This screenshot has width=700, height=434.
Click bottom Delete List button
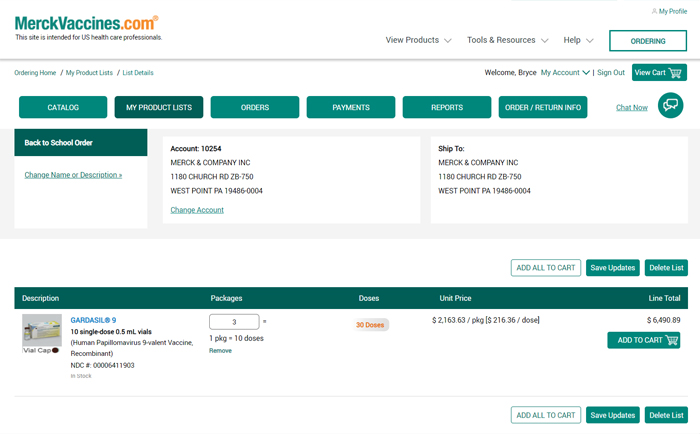(666, 415)
